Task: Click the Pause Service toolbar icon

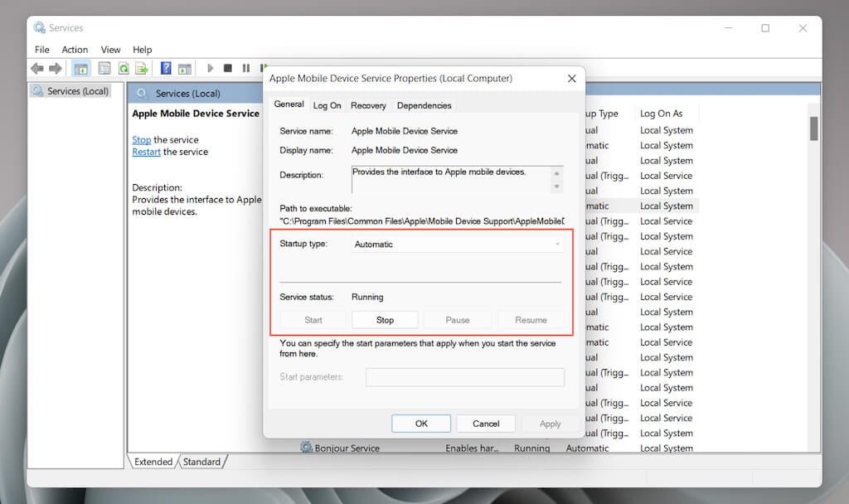Action: (246, 68)
